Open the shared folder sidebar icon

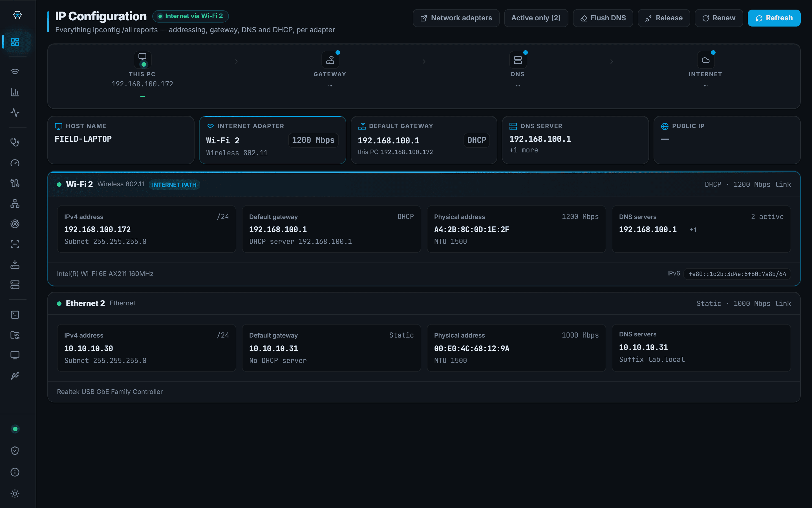[15, 335]
